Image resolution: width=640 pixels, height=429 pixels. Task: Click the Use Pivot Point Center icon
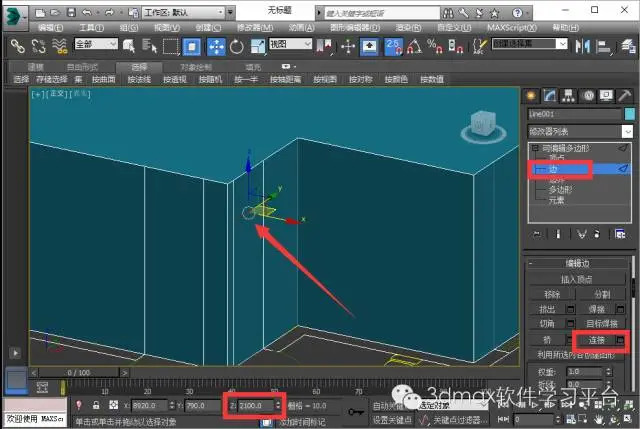click(x=324, y=46)
